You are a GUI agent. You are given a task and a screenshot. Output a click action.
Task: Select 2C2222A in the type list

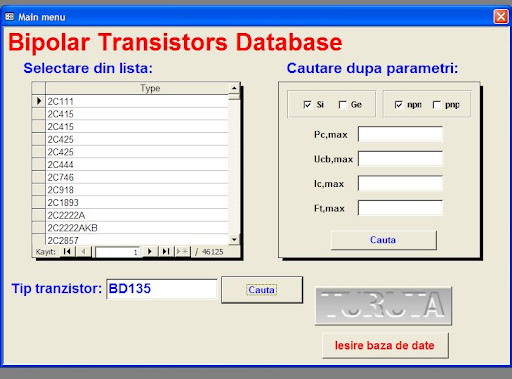pos(137,215)
